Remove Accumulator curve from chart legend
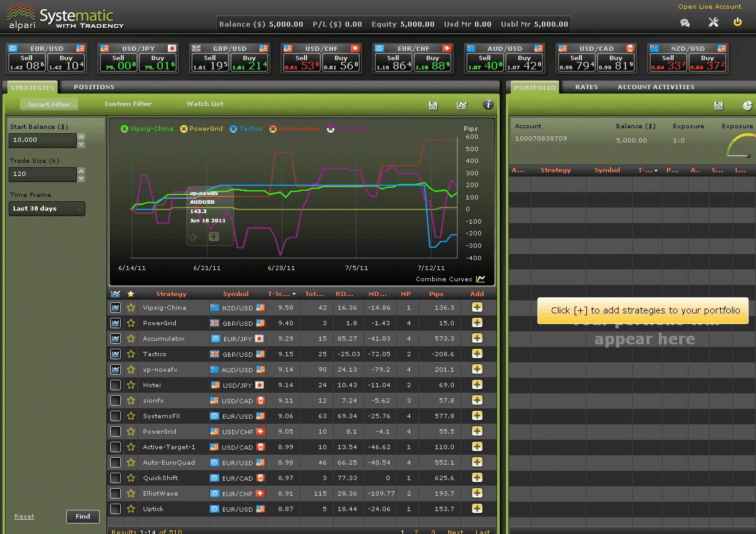Screen dimensions: 756x534 click(x=273, y=129)
